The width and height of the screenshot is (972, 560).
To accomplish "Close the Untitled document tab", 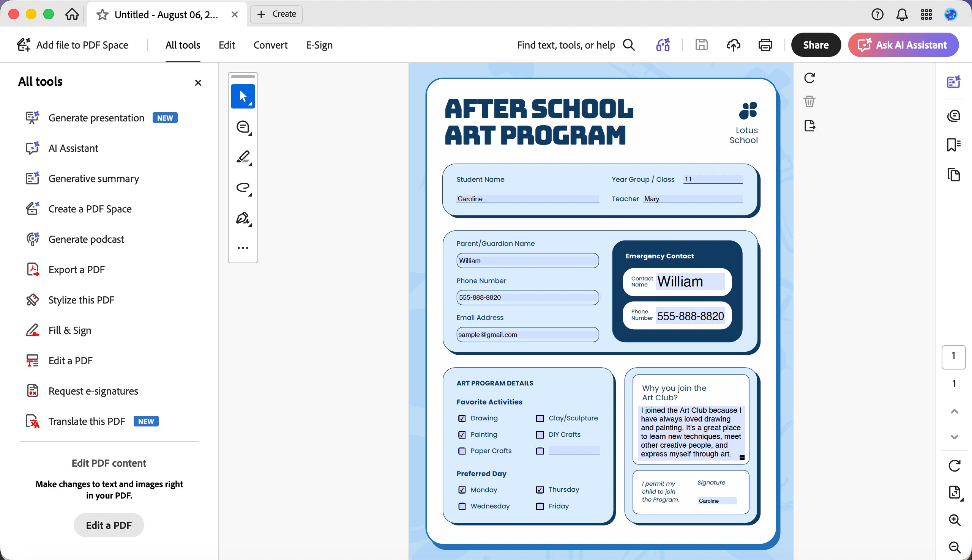I will tap(234, 15).
